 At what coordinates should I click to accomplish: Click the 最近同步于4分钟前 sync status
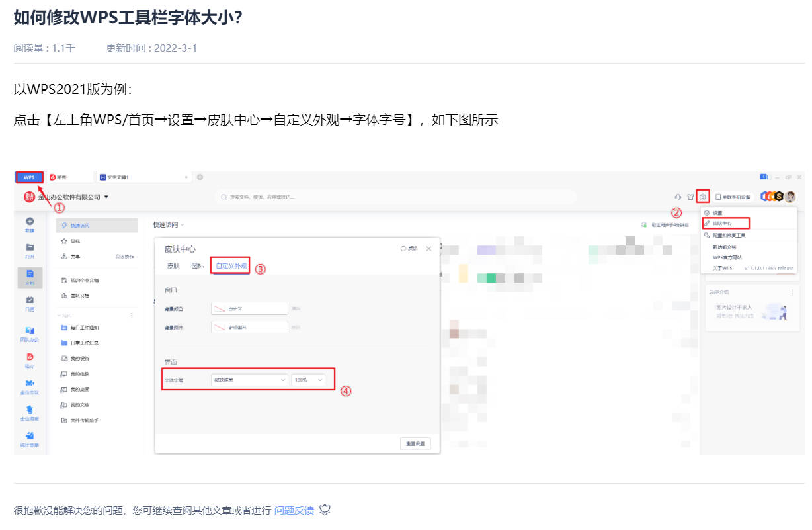pyautogui.click(x=665, y=225)
